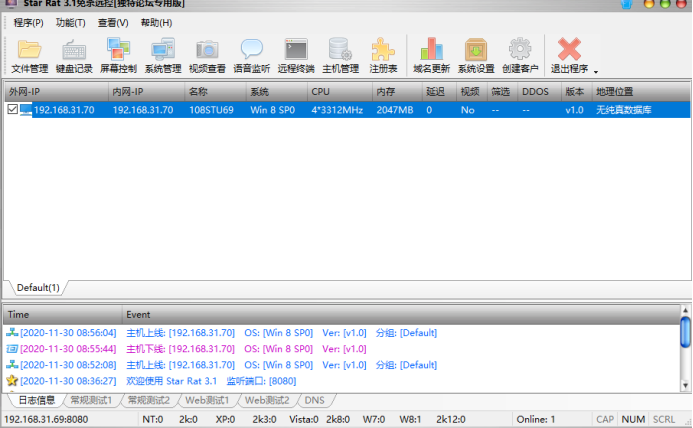Click the network icon of 08:56:04 log entry
693x428 pixels.
12,332
